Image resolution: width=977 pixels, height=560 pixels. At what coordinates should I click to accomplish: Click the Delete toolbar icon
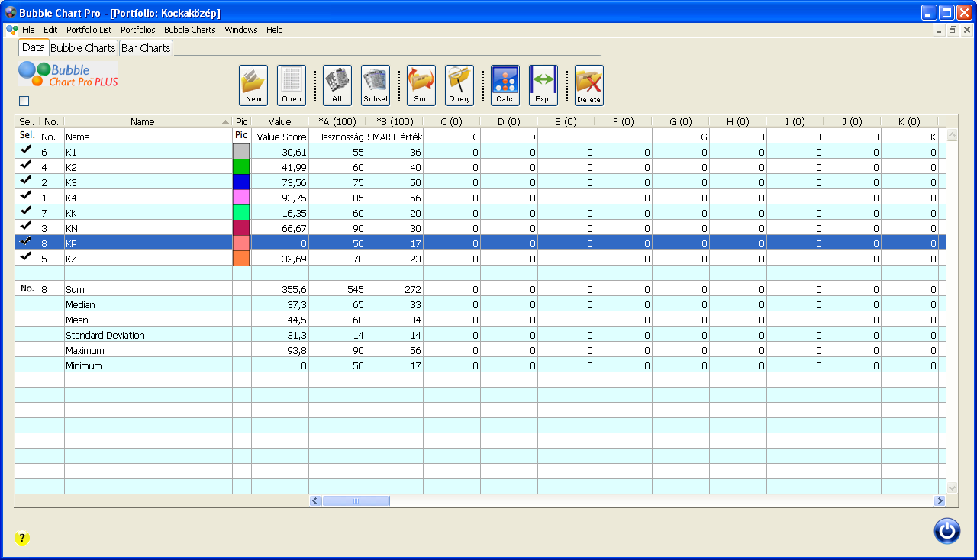click(589, 85)
